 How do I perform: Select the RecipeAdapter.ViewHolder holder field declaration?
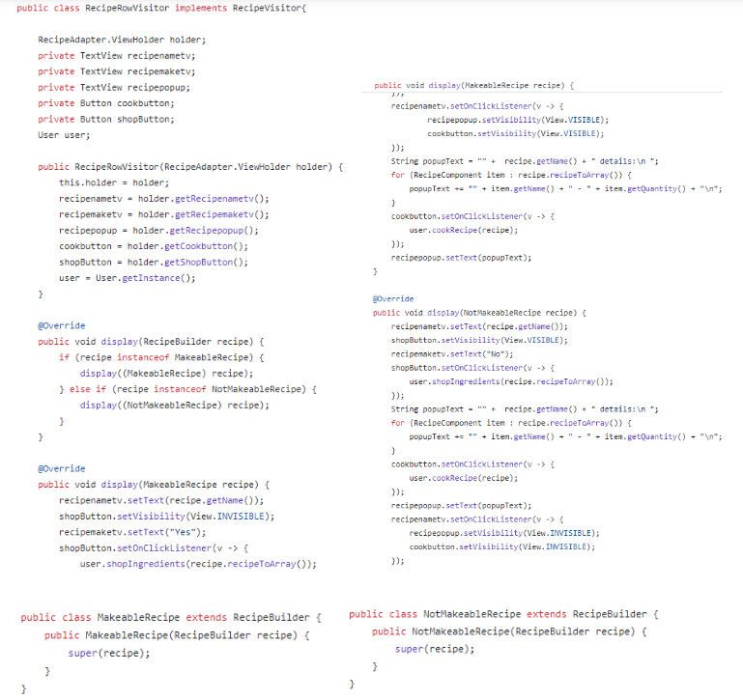coord(122,40)
